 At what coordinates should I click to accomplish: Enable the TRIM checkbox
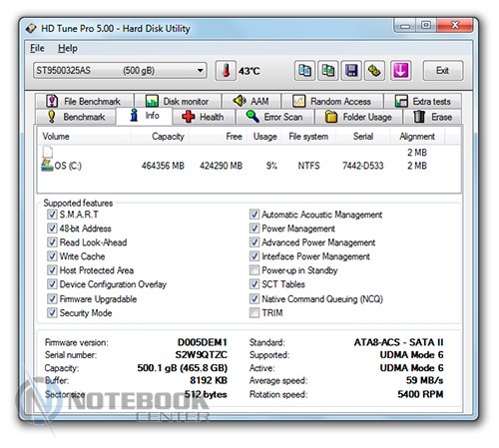pos(254,312)
